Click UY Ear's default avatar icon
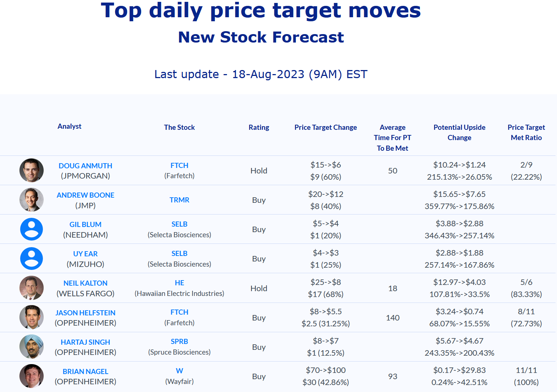 tap(32, 259)
